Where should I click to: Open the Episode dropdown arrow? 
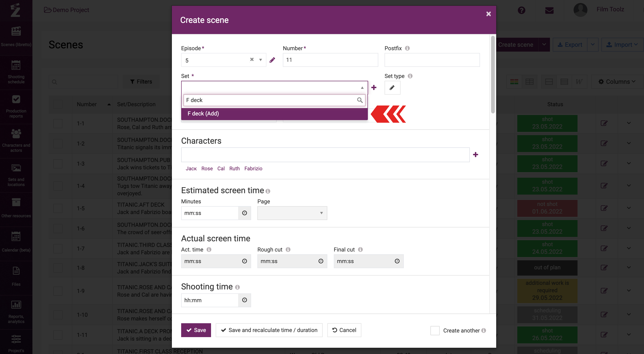point(261,60)
